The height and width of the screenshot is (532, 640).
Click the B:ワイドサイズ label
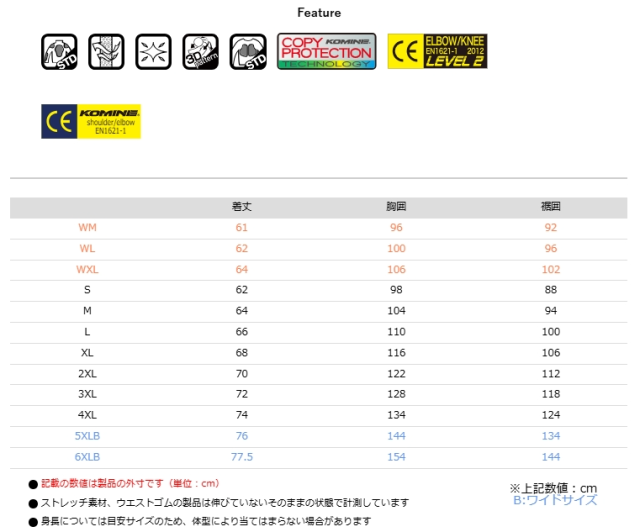[555, 500]
